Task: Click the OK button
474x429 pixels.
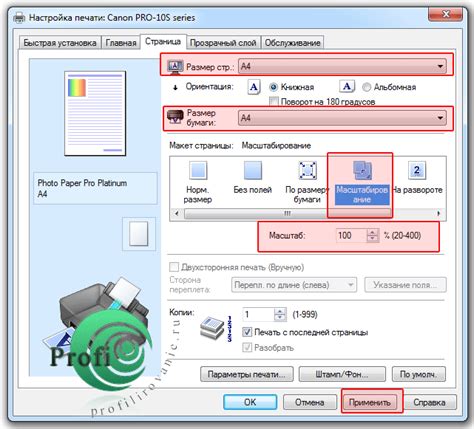Action: click(250, 402)
